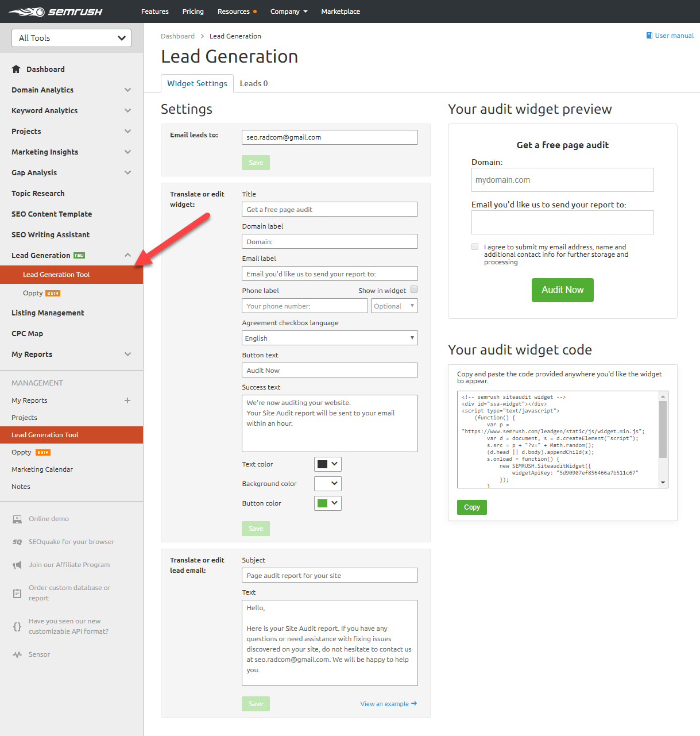
Task: Click the Affiliate Program megaphone icon
Action: 17,564
